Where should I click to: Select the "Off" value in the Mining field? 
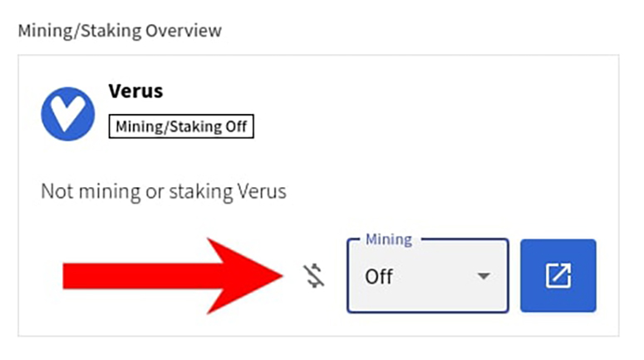click(x=379, y=277)
